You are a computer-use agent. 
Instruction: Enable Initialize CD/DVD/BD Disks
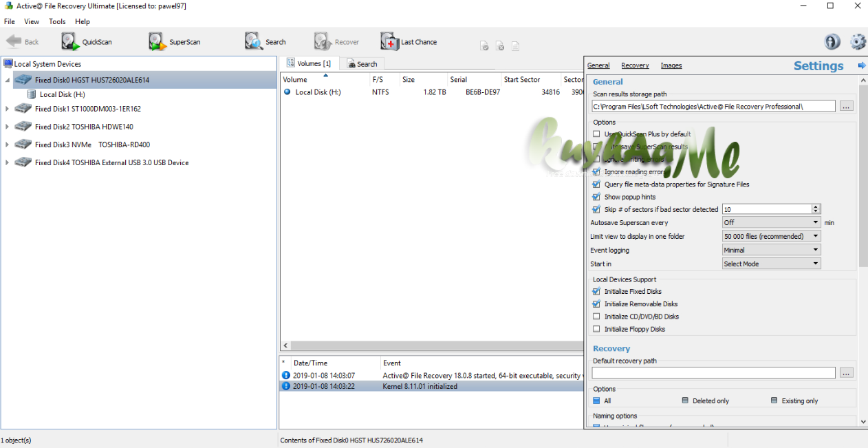coord(596,317)
